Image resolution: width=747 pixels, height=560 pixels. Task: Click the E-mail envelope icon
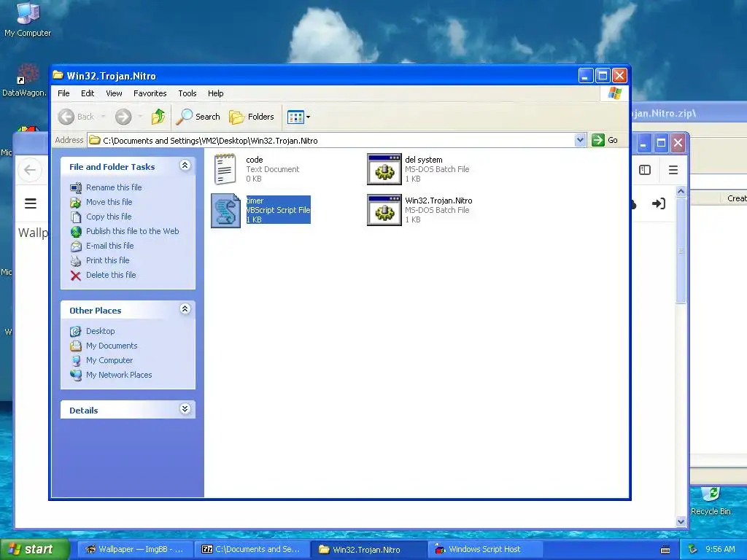[76, 246]
